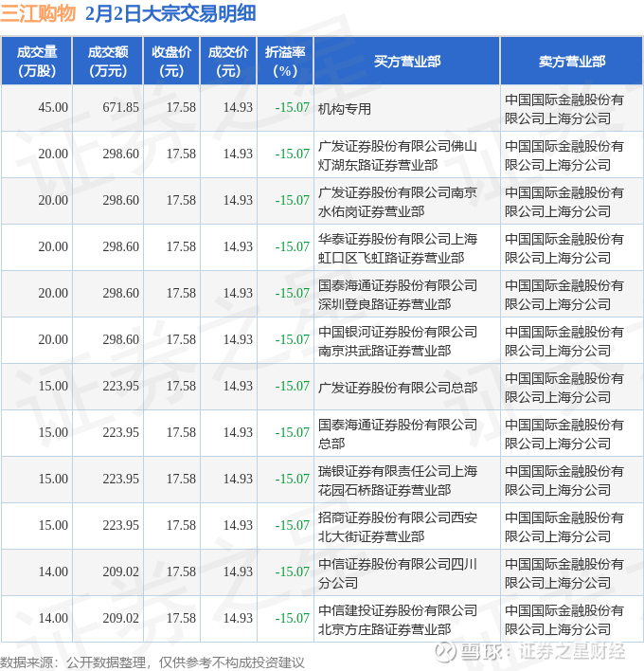Click the 收盘价(元) column header
The width and height of the screenshot is (644, 671).
tap(171, 62)
